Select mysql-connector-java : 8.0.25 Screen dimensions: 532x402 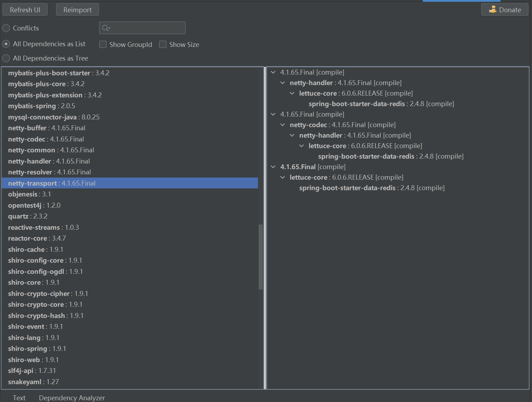tap(130, 117)
